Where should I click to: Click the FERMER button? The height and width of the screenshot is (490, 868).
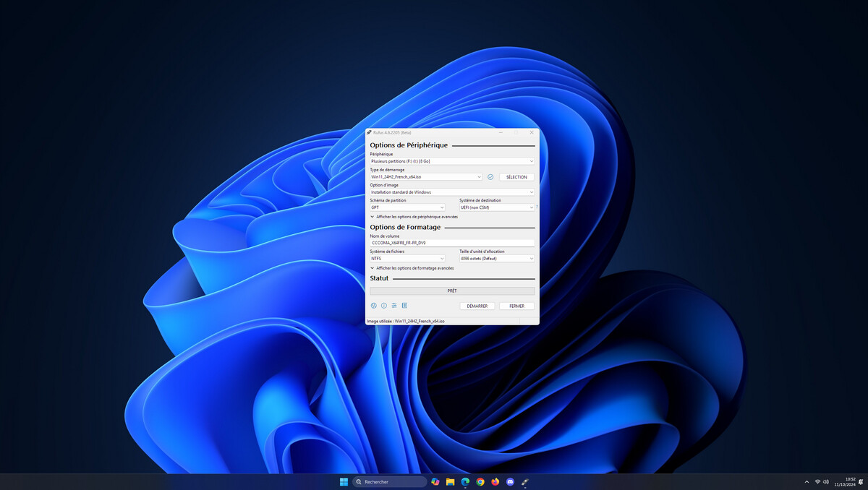coord(516,306)
